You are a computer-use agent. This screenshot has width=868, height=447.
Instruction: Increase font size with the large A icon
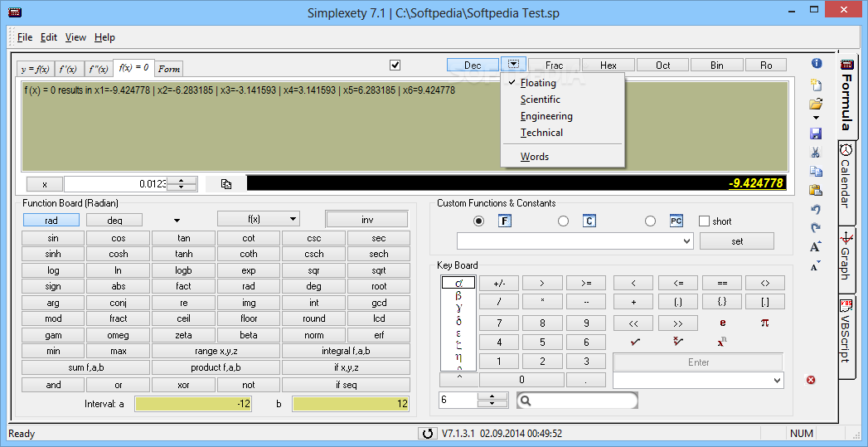point(816,247)
